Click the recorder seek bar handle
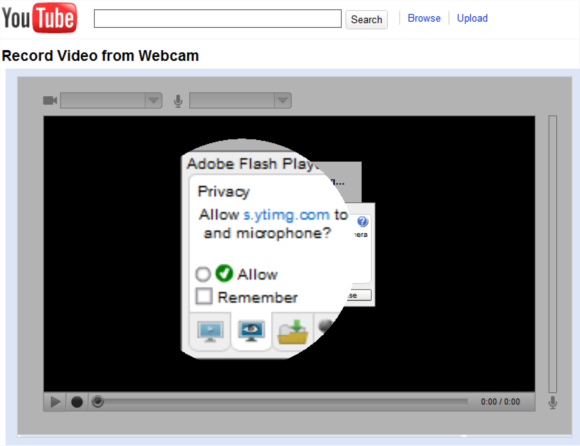 pos(98,402)
